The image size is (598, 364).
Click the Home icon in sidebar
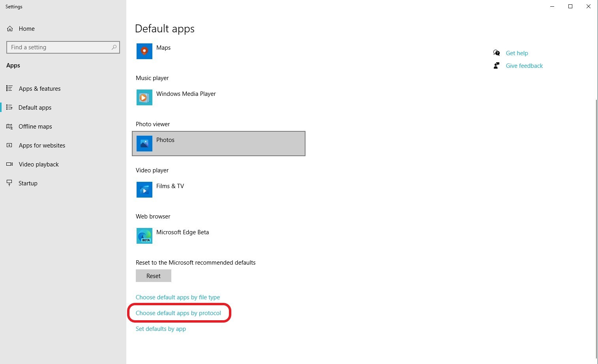click(x=10, y=29)
